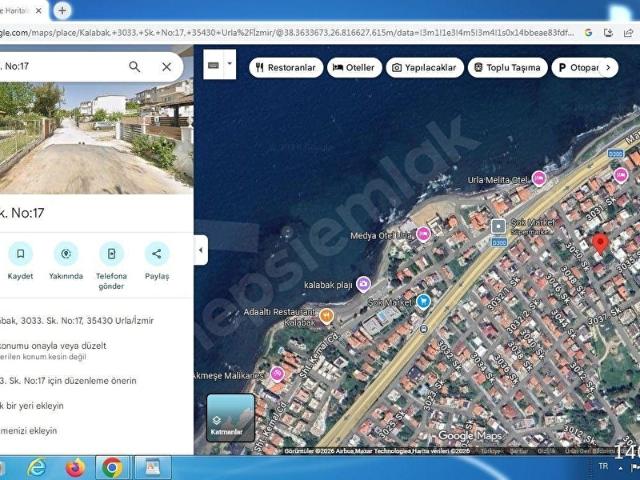640x480 pixels.
Task: Click the Şok Market Süpermarket square marker
Action: pyautogui.click(x=498, y=226)
